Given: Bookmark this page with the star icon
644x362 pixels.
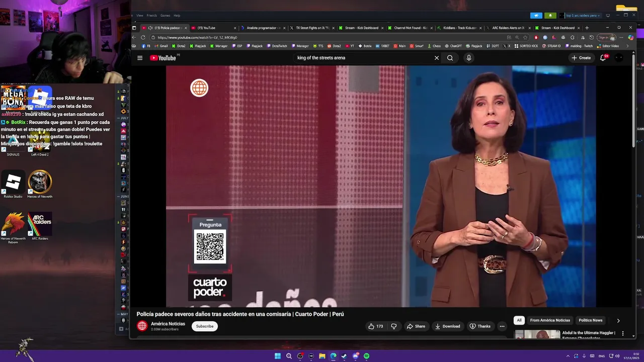Looking at the screenshot, I should click(x=525, y=37).
